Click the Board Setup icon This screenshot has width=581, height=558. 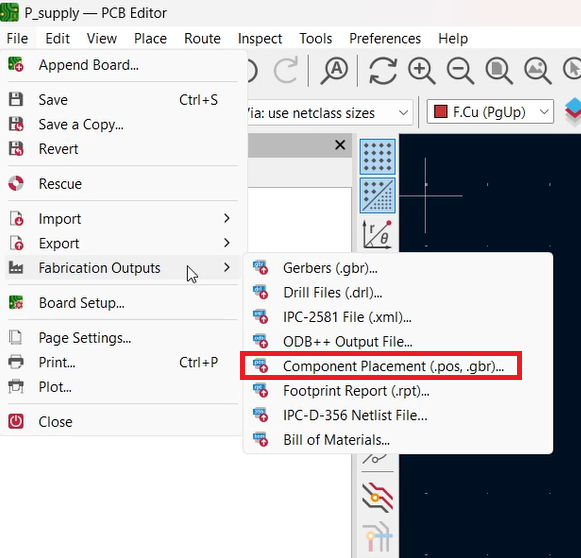[x=16, y=303]
